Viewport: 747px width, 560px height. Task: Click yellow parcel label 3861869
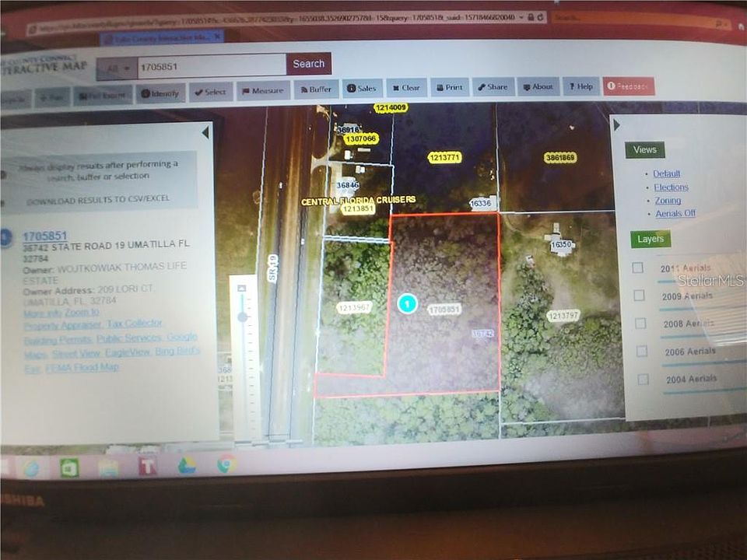(x=560, y=157)
